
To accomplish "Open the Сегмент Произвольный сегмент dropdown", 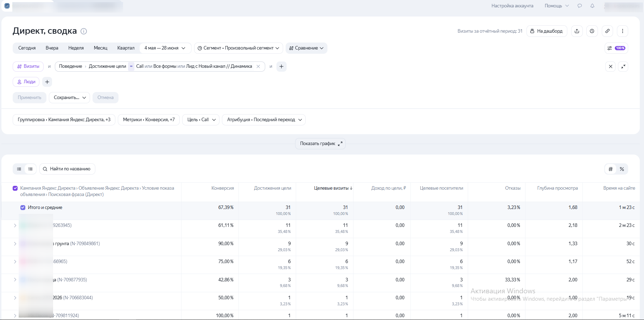I will pos(238,48).
